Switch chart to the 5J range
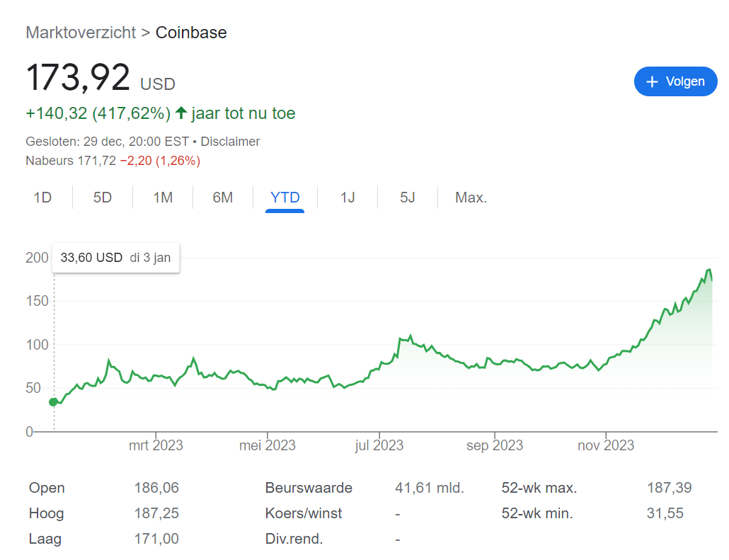The width and height of the screenshot is (729, 560). (407, 198)
